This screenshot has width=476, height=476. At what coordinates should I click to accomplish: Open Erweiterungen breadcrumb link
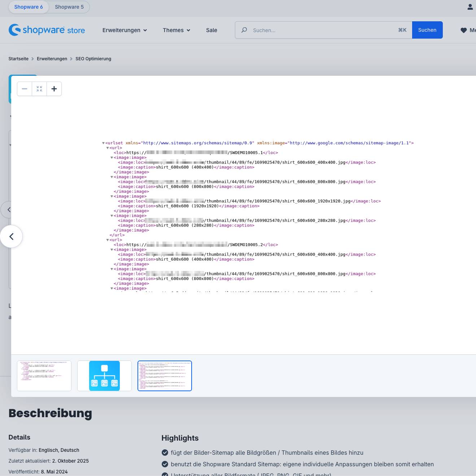pos(52,59)
